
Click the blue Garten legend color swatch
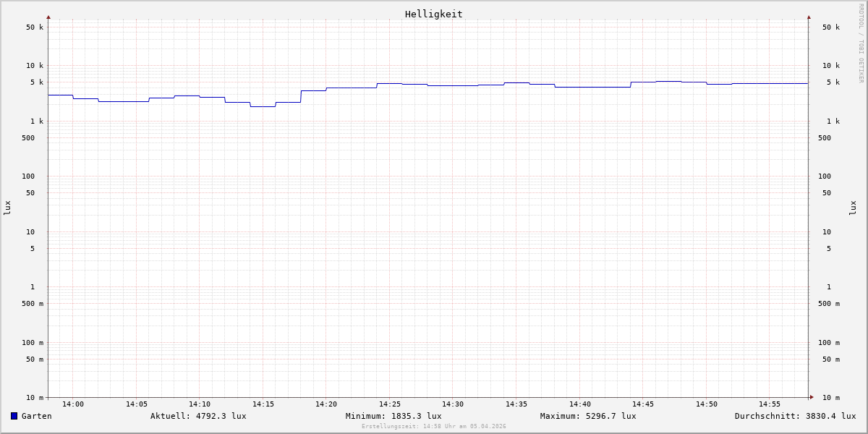click(14, 416)
